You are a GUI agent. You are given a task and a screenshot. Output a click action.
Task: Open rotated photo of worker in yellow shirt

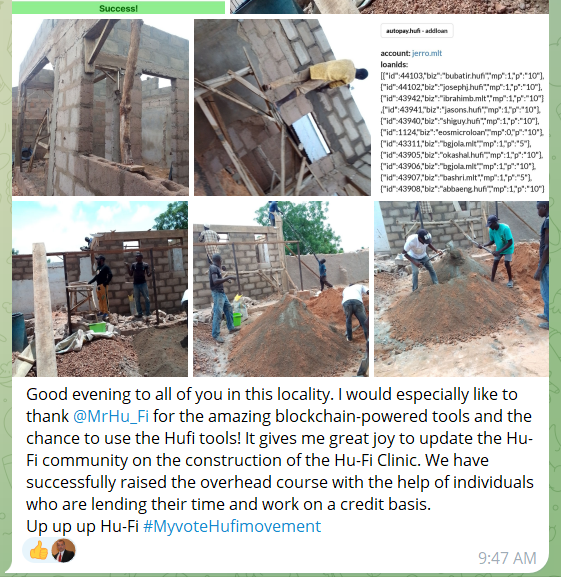(282, 107)
